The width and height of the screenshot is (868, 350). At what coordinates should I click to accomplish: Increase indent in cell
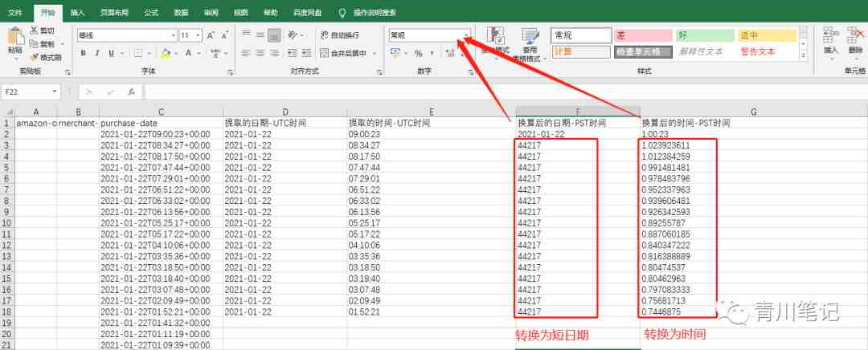click(305, 53)
